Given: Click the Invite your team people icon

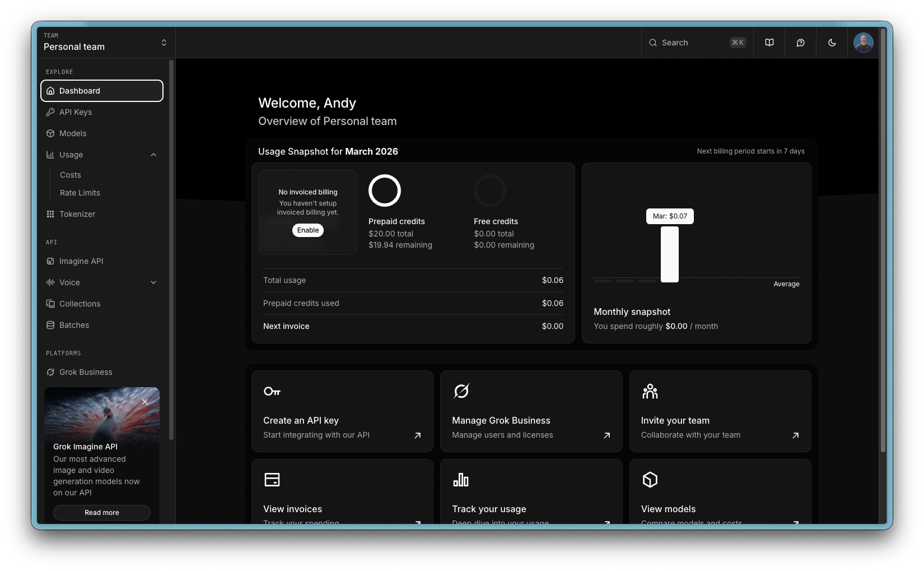Looking at the screenshot, I should point(650,391).
